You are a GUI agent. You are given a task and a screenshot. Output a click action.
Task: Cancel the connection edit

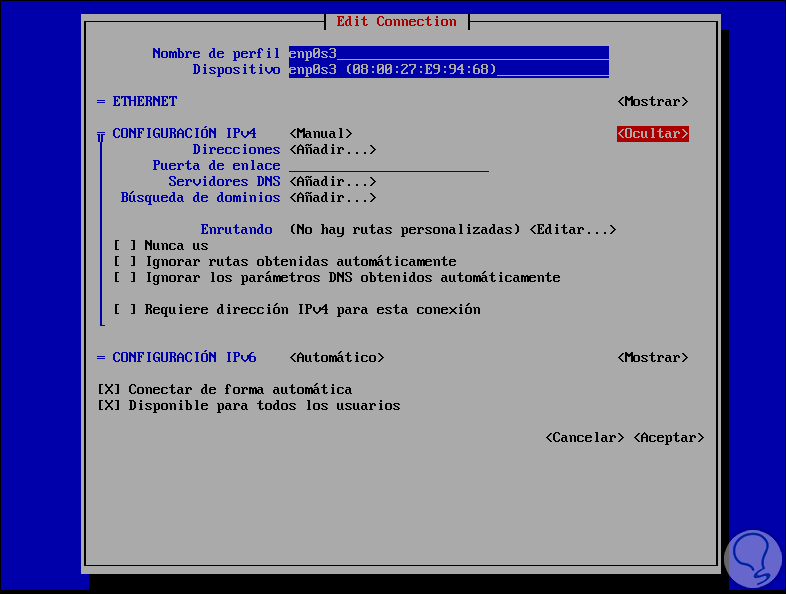[584, 438]
